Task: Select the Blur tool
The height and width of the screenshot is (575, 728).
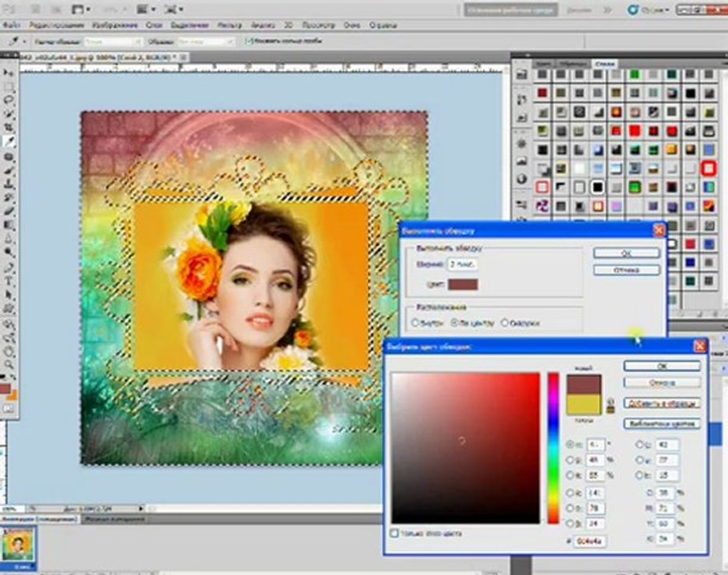Action: 8,240
